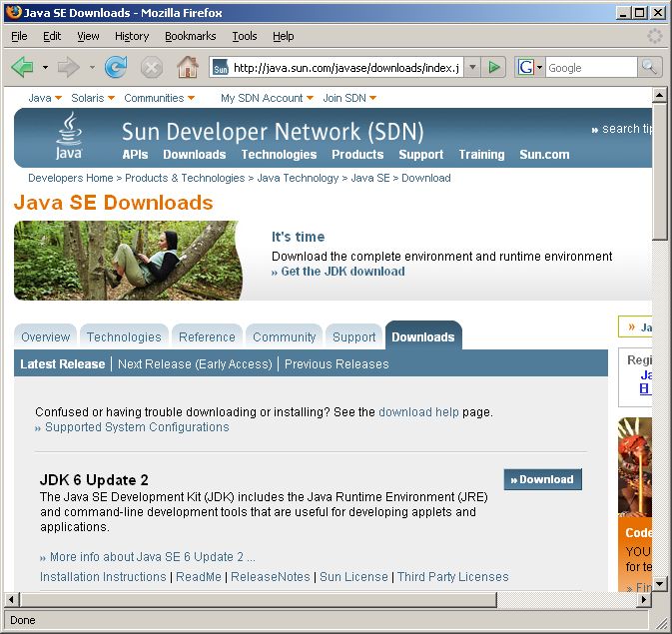Click APIs in the SDN banner navigation
Image resolution: width=672 pixels, height=634 pixels.
pyautogui.click(x=135, y=155)
